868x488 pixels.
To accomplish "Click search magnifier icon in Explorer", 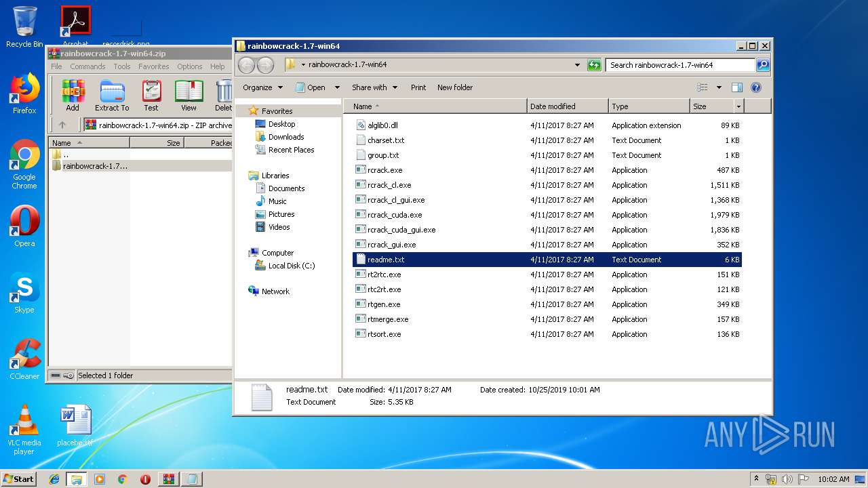I will click(x=763, y=65).
